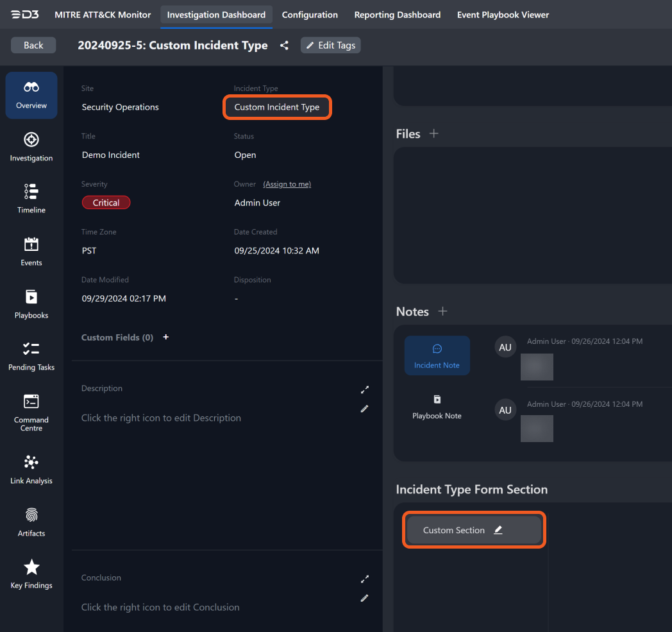Switch to the Configuration tab
The height and width of the screenshot is (632, 672).
(310, 15)
